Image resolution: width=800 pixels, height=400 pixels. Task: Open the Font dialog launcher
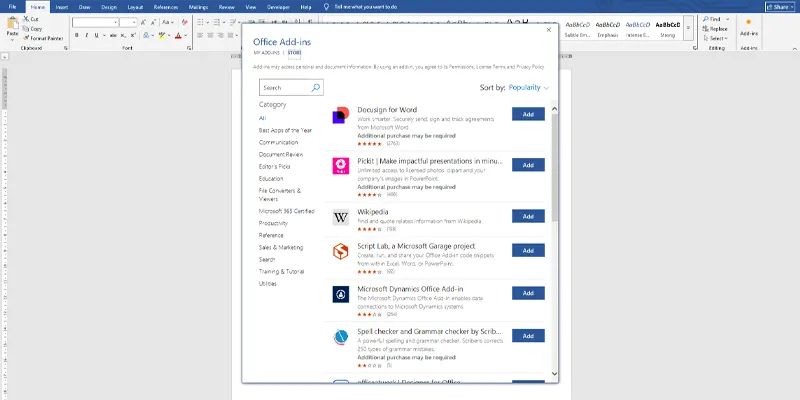[x=189, y=48]
